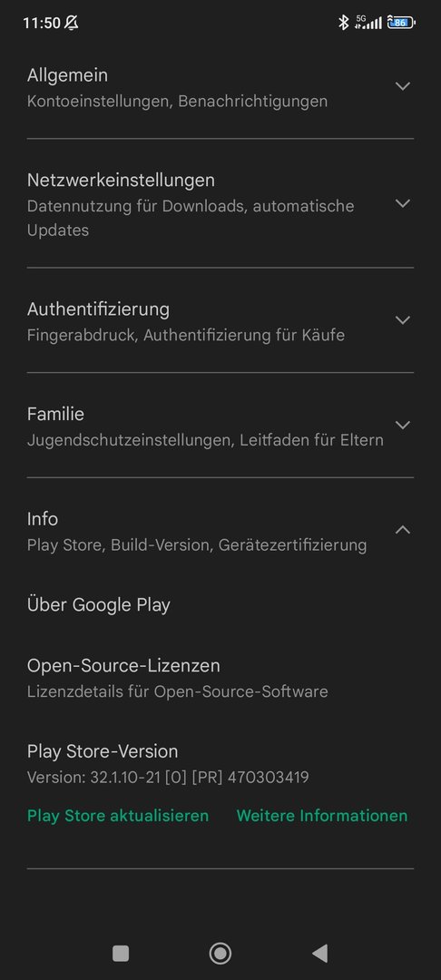The height and width of the screenshot is (980, 441).
Task: Tap the Info section heading text
Action: (43, 519)
